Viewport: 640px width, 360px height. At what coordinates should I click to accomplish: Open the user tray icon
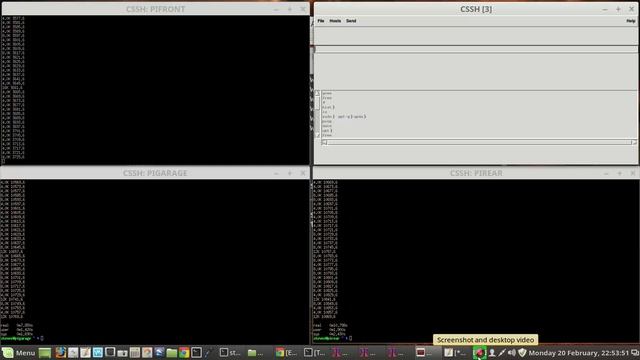[x=492, y=353]
